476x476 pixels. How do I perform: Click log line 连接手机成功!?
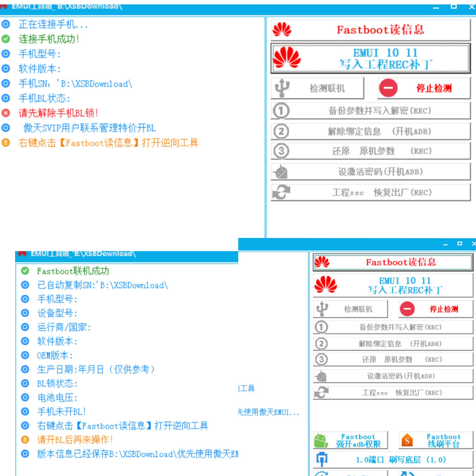[x=49, y=39]
